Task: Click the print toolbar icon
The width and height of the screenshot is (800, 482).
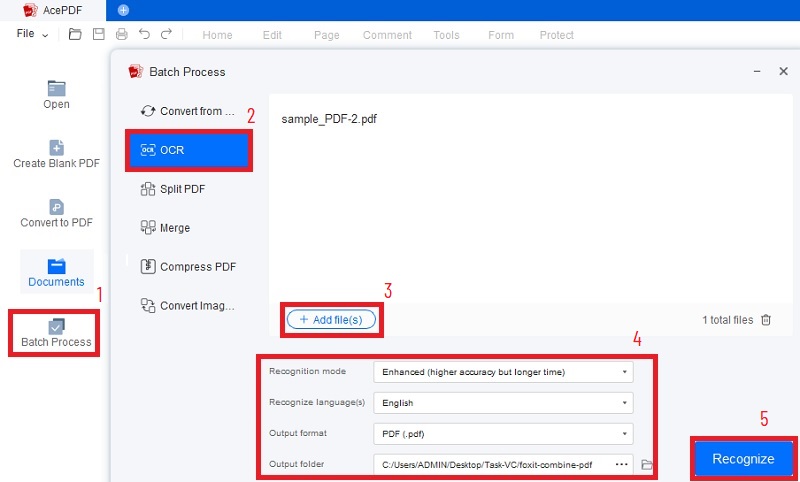Action: point(121,34)
